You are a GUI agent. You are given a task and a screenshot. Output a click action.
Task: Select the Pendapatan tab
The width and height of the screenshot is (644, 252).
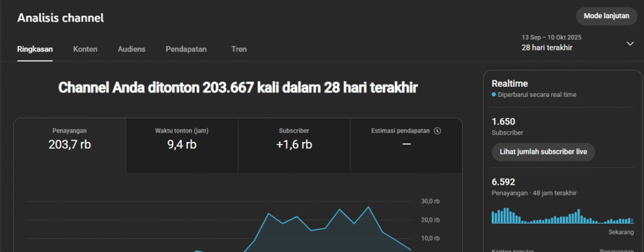[188, 49]
